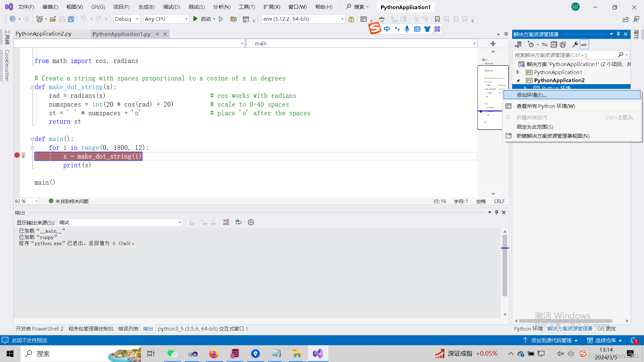The image size is (644, 362).
Task: Click Git 更改 in the status bar
Action: click(606, 329)
